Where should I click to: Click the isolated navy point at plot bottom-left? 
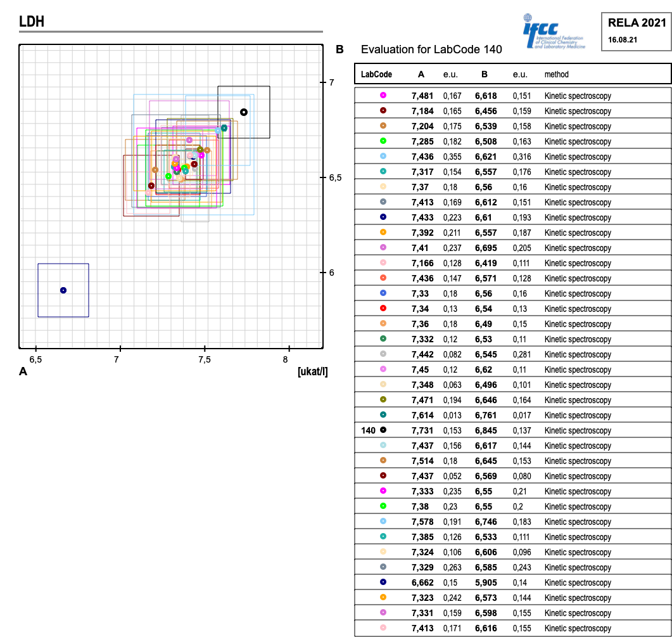(63, 290)
